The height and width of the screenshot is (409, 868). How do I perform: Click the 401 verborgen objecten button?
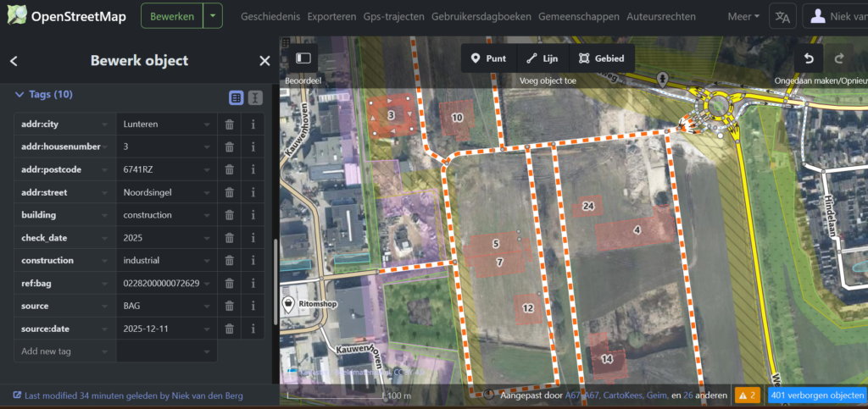816,395
